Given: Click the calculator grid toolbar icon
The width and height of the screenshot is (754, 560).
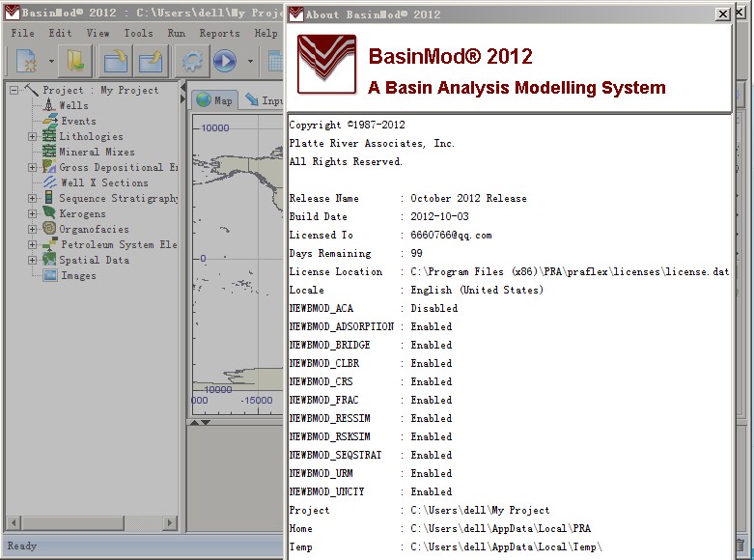Looking at the screenshot, I should [275, 61].
